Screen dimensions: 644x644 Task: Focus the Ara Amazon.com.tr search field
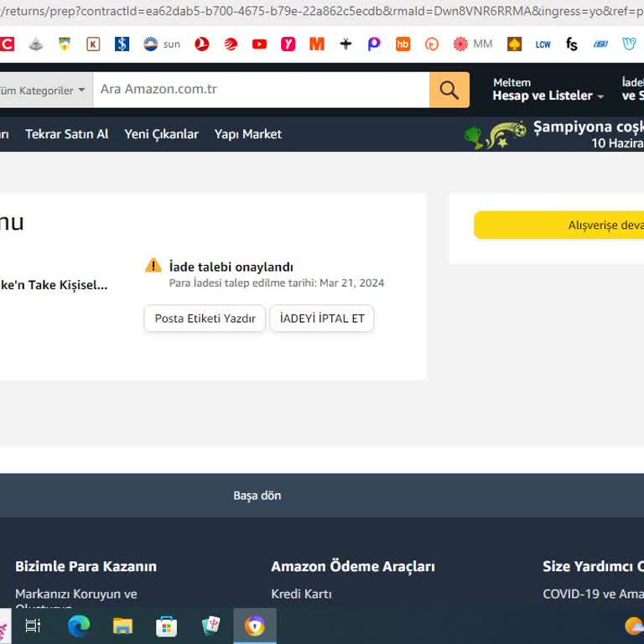(x=262, y=90)
